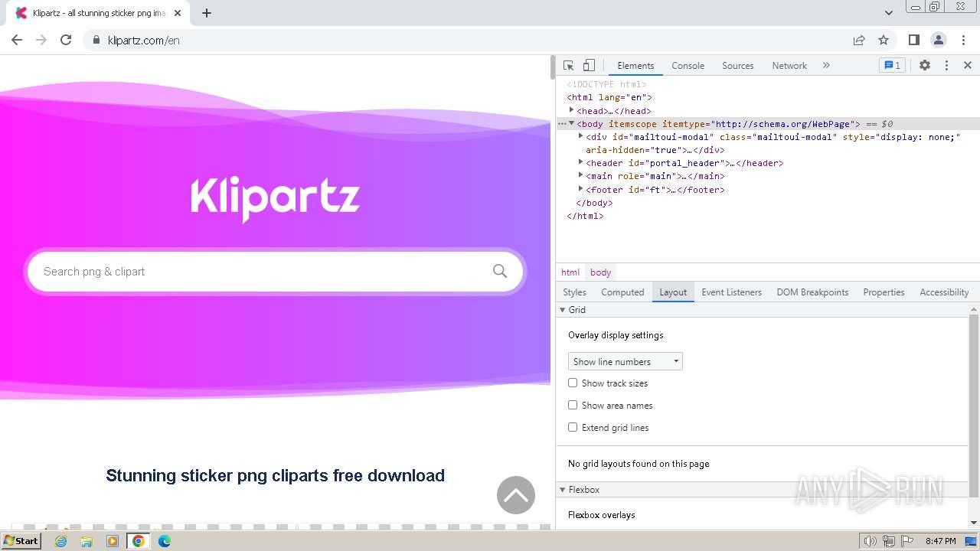Switch to the Computed pane
Screen dimensions: 980x551
pyautogui.click(x=622, y=292)
